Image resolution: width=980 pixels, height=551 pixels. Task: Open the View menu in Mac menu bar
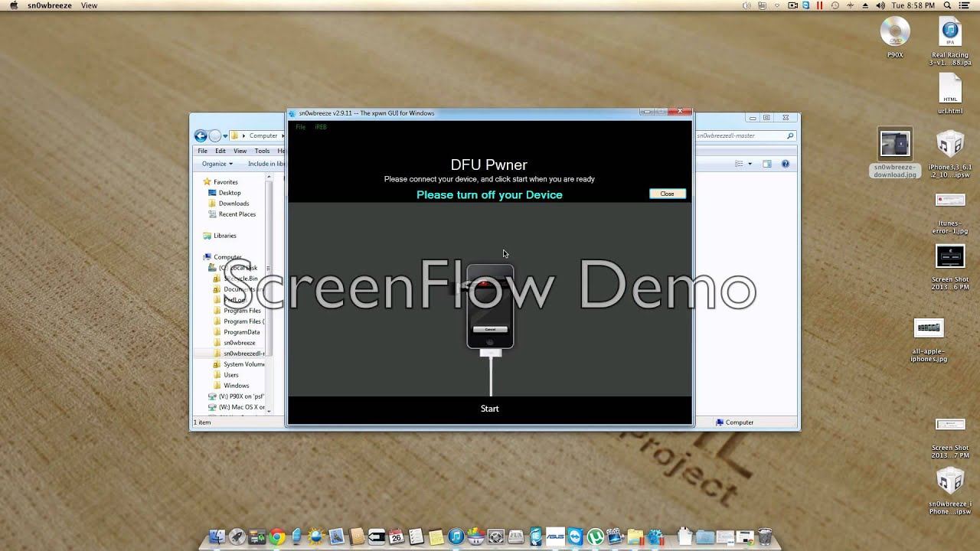(x=89, y=5)
